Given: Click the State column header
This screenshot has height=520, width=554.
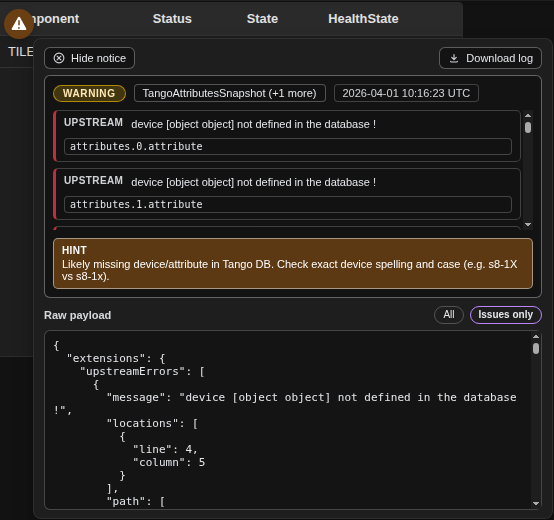Looking at the screenshot, I should click(262, 19).
